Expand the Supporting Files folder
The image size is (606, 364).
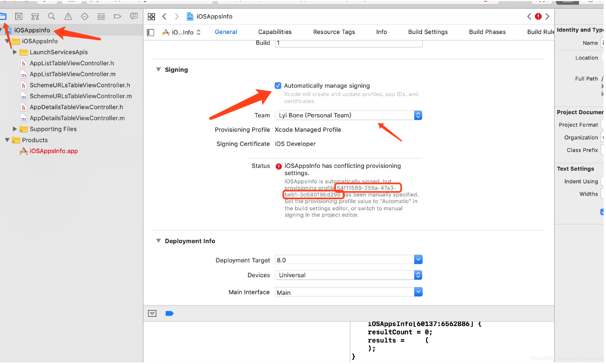point(14,129)
